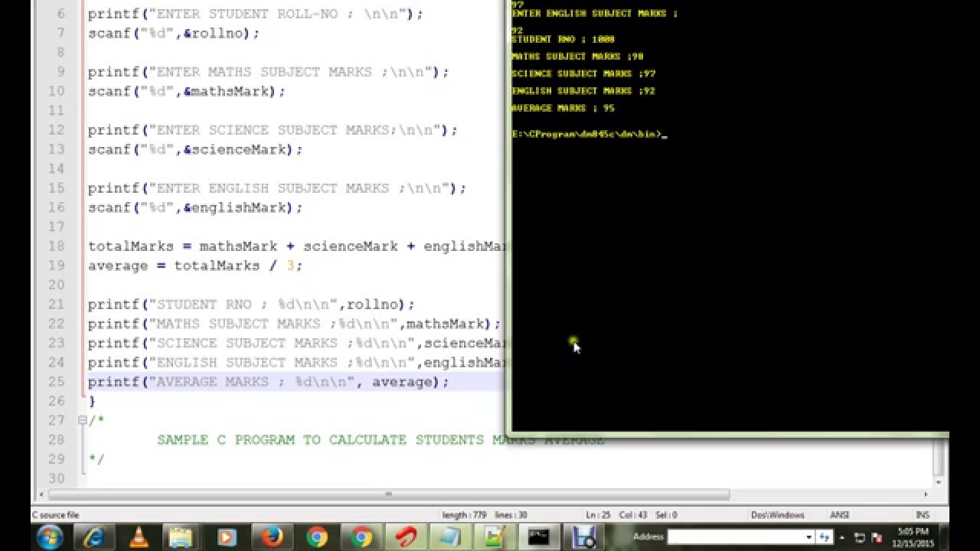Open the Windows Start menu orb

pyautogui.click(x=50, y=537)
